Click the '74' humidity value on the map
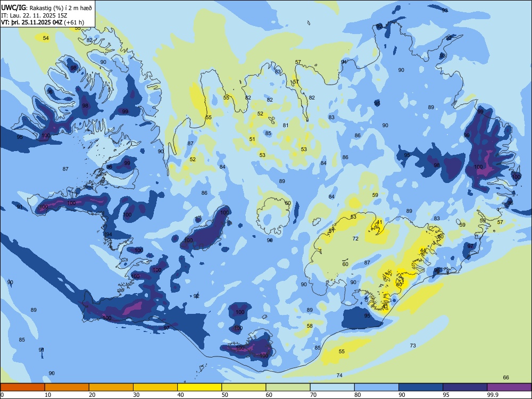The height and width of the screenshot is (399, 532). [339, 375]
